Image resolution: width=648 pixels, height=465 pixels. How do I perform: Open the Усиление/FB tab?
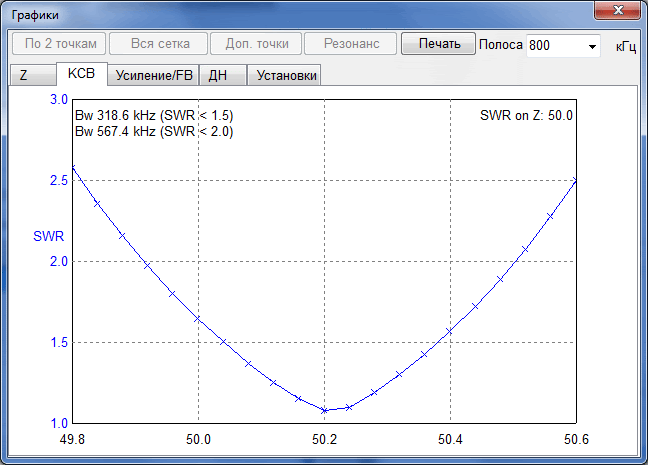point(154,75)
